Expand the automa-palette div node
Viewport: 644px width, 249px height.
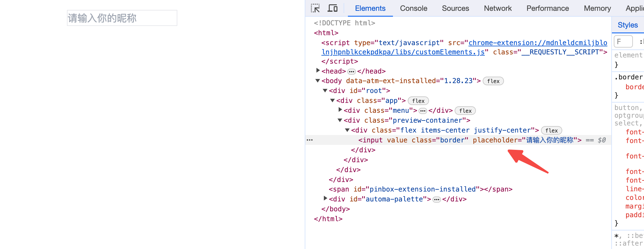point(325,198)
